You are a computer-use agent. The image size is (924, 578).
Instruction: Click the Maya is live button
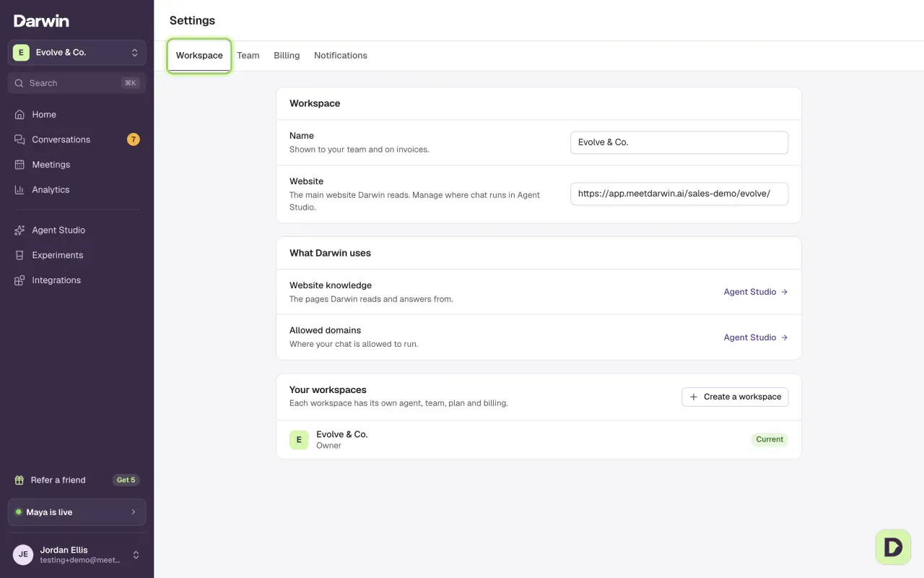click(x=77, y=512)
